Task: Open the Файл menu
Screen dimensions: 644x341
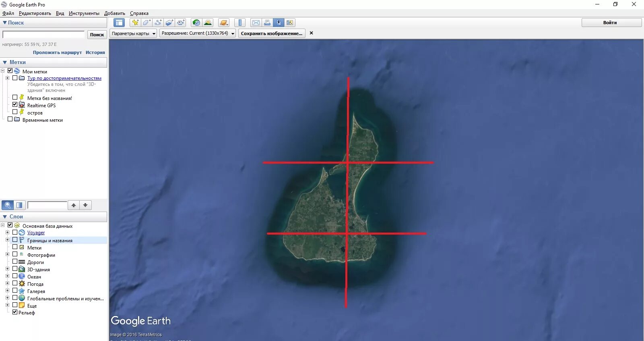Action: pyautogui.click(x=8, y=13)
